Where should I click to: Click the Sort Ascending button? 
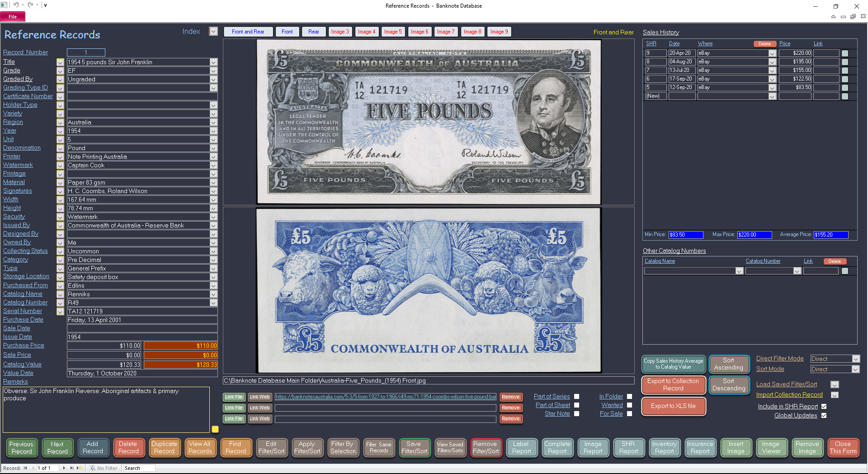tap(728, 364)
